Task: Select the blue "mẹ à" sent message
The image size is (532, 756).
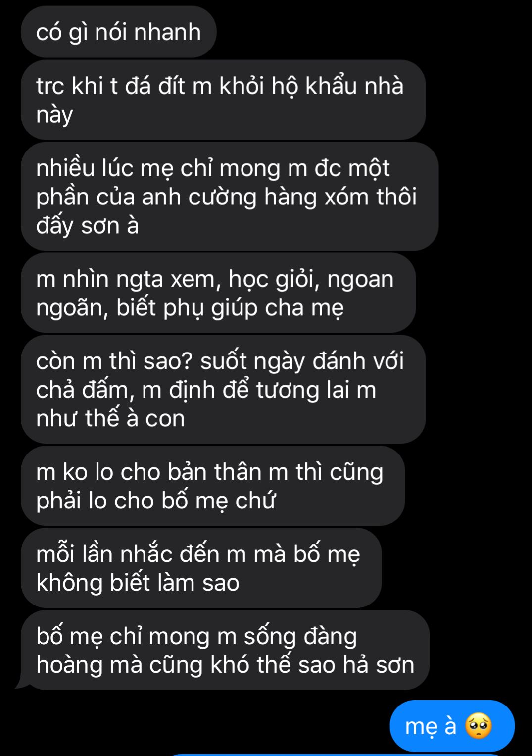Action: [452, 726]
